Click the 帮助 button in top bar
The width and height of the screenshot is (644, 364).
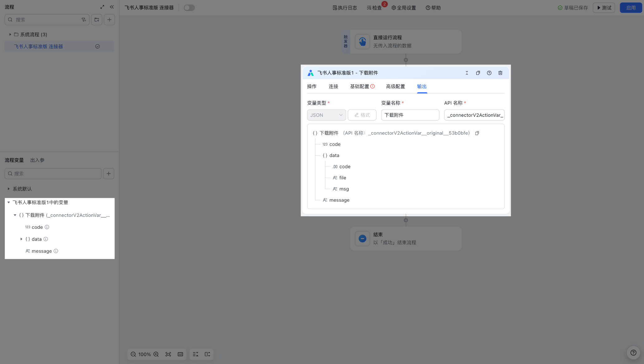(433, 8)
